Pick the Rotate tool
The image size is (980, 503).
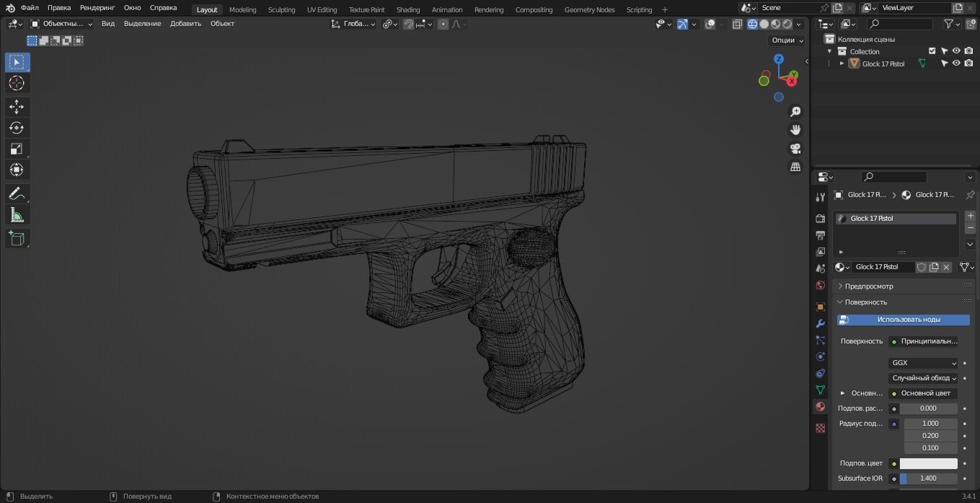click(x=17, y=128)
